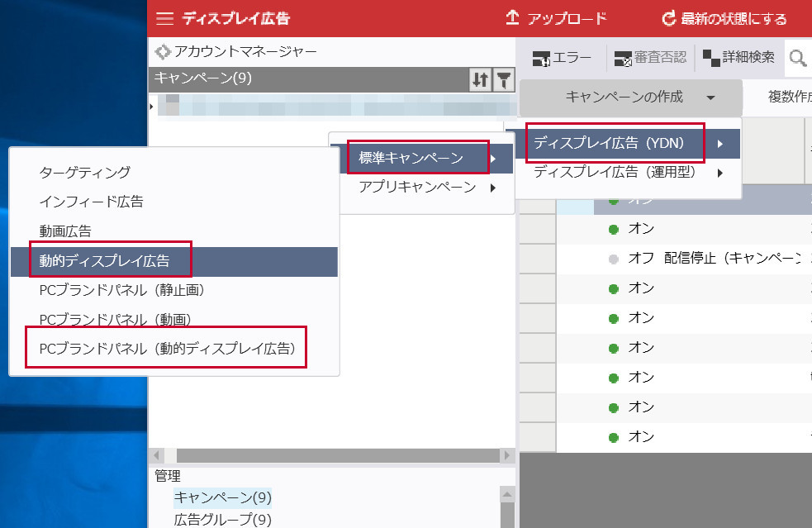Viewport: 812px width, 528px height.
Task: Select 広告グループ(9) in 管理 tree
Action: 223,520
